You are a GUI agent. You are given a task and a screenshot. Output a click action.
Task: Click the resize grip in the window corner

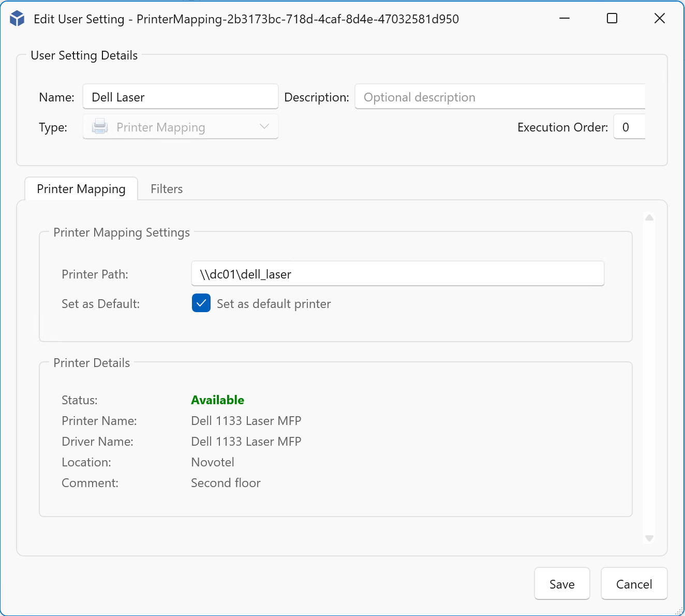(679, 611)
